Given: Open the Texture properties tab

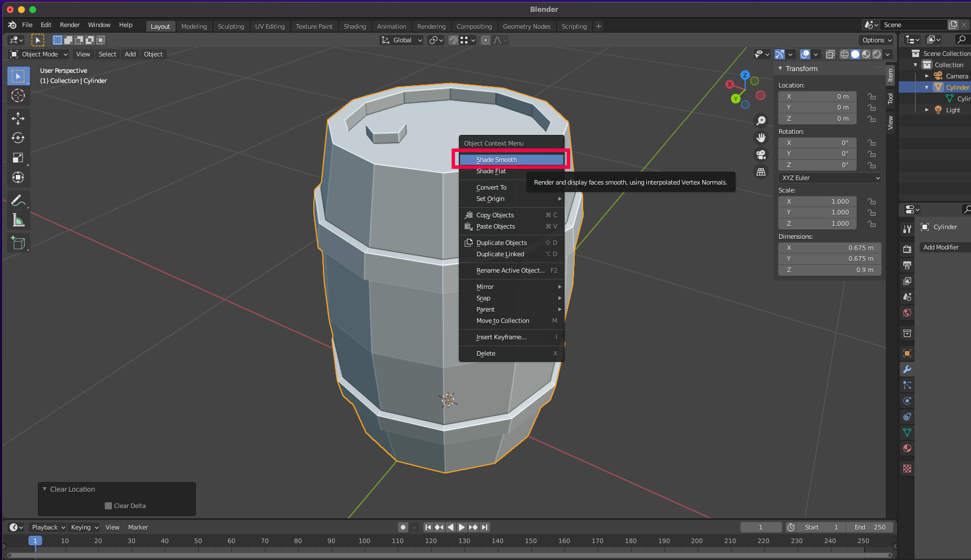Looking at the screenshot, I should 907,469.
